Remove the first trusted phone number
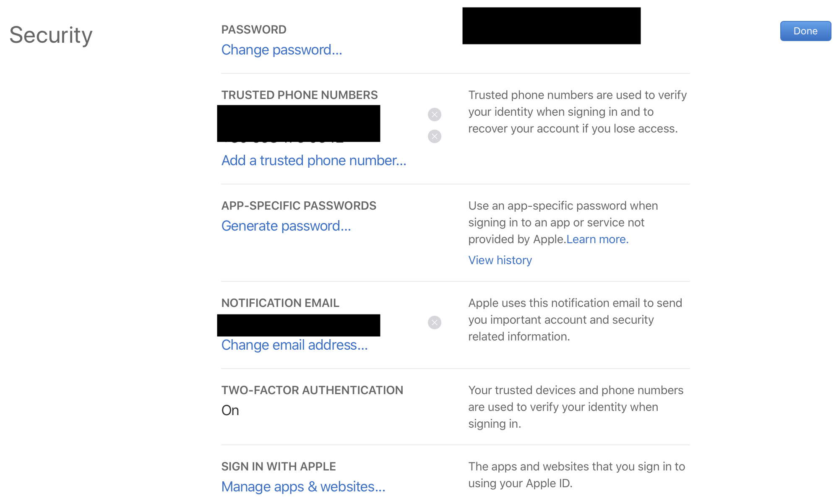The width and height of the screenshot is (839, 504). coord(434,114)
